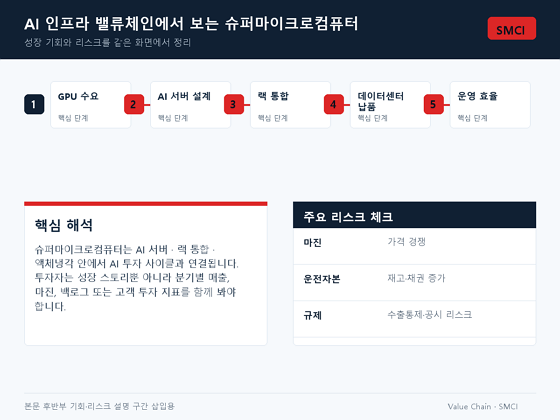Viewport: 560px width, 420px height.
Task: Click the 핵심 해석 body paragraph
Action: [x=136, y=278]
